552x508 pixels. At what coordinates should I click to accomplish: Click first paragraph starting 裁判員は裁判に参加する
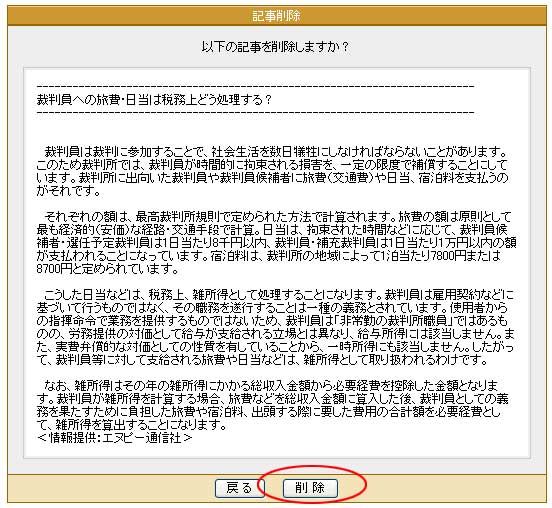(272, 171)
